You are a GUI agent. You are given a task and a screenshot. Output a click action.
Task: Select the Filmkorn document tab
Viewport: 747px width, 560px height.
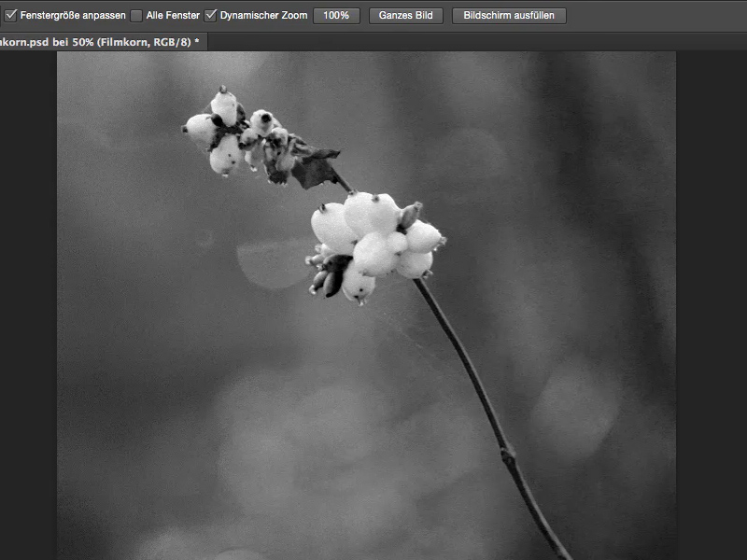pyautogui.click(x=103, y=42)
